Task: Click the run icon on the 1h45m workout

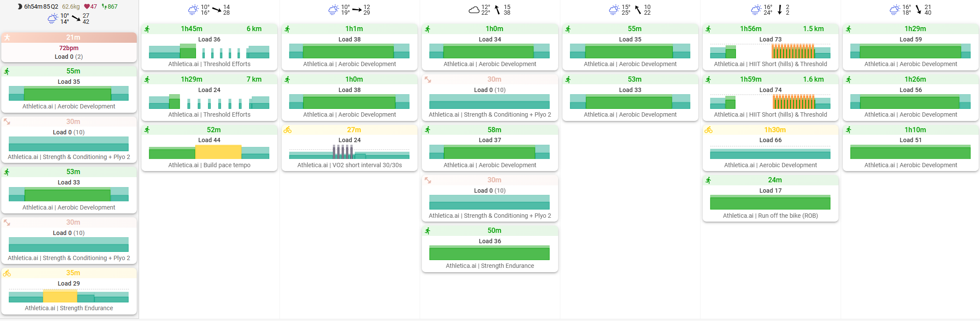Action: point(147,29)
